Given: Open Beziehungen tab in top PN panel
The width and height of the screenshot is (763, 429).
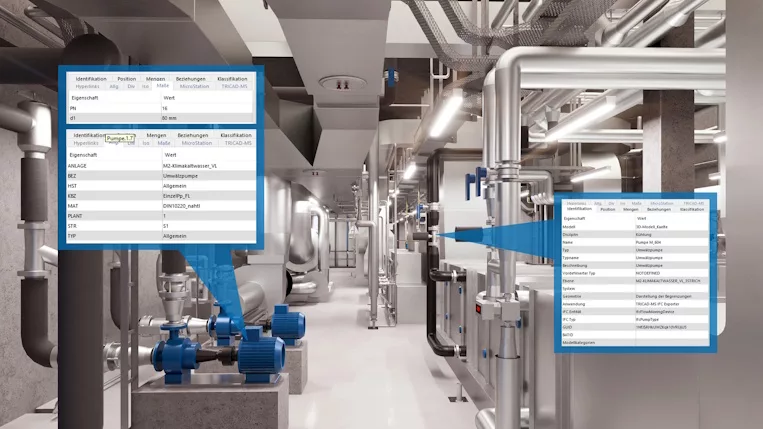Looking at the screenshot, I should (x=191, y=79).
